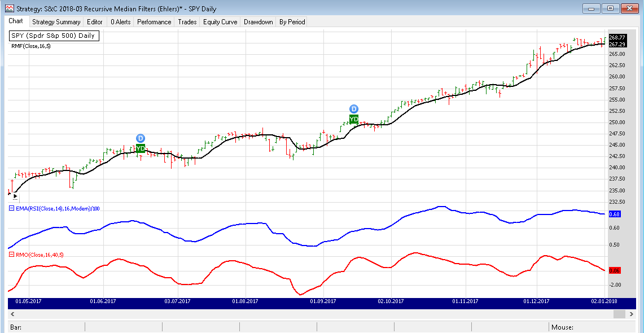Open the Editor tab
Screen dimensions: 644x333
point(95,22)
